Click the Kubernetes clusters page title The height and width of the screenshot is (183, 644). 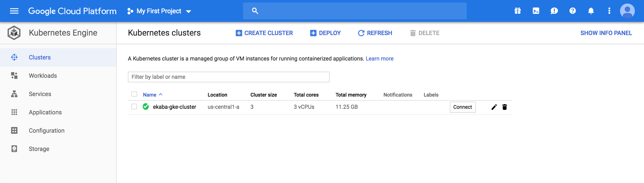click(x=164, y=33)
